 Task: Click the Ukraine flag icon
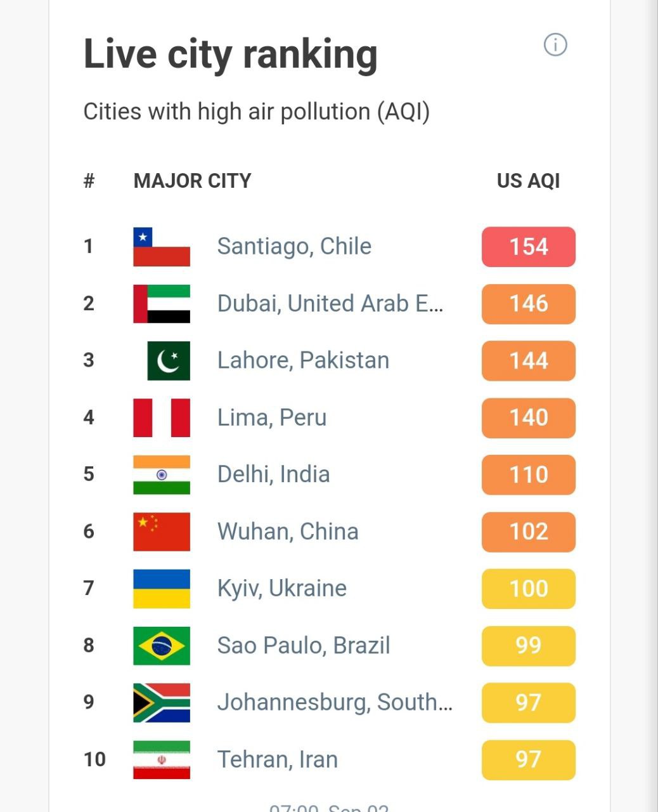point(162,589)
